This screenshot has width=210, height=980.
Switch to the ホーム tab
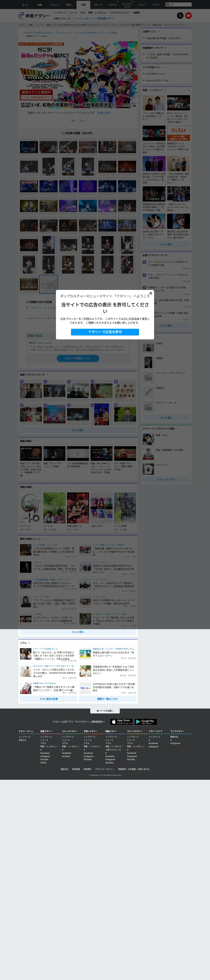[25, 5]
